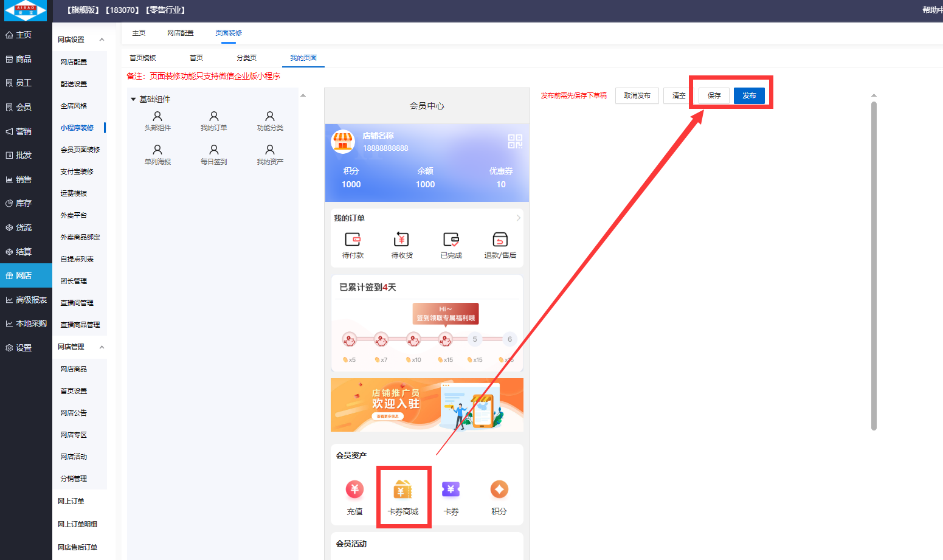Image resolution: width=943 pixels, height=560 pixels.
Task: Open the 卡券商城 icon
Action: [403, 490]
